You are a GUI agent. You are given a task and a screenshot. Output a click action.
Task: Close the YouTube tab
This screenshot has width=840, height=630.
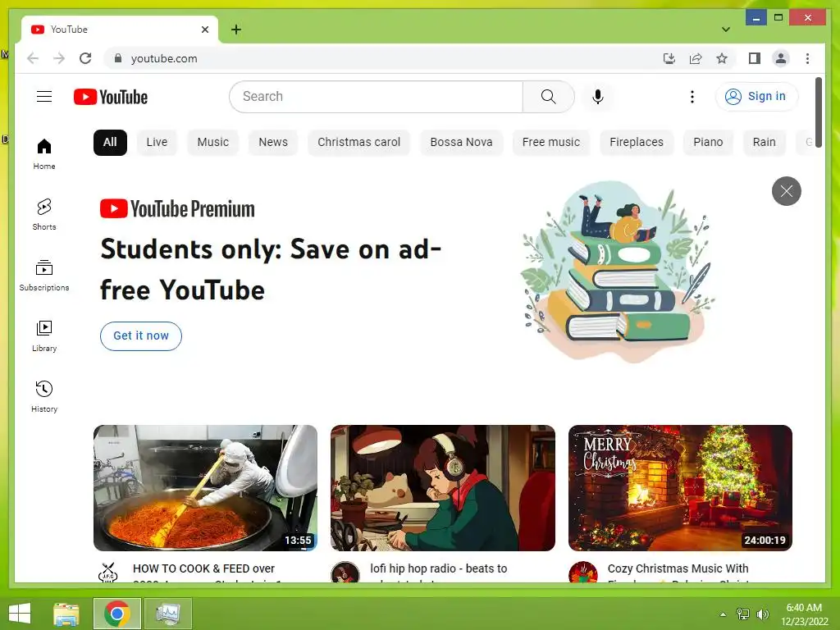click(204, 30)
